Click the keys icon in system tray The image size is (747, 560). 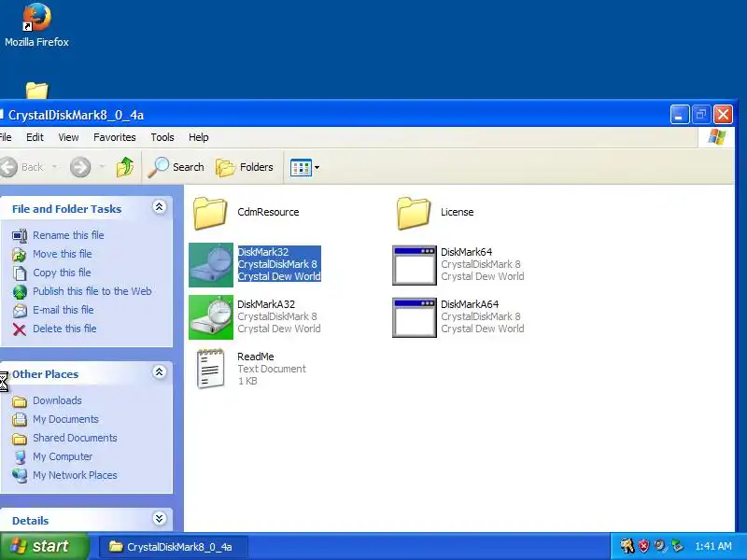pyautogui.click(x=627, y=546)
